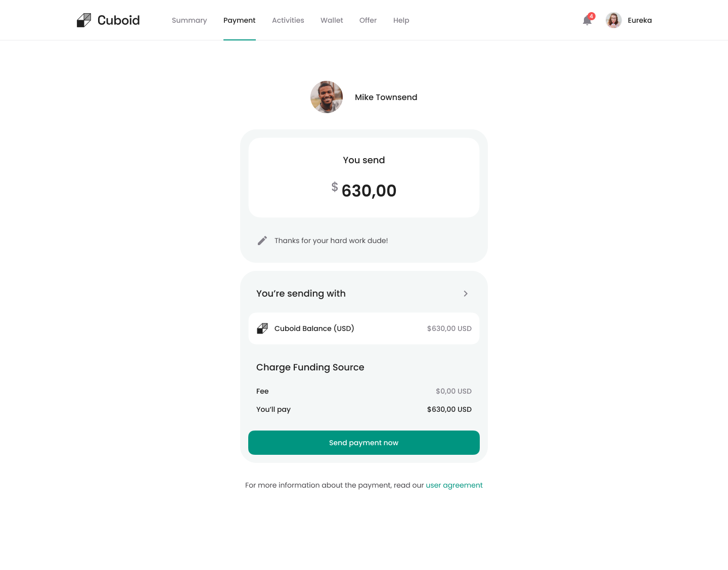Screen dimensions: 728x570
Task: Click the pencil icon to edit payment note
Action: coord(262,240)
